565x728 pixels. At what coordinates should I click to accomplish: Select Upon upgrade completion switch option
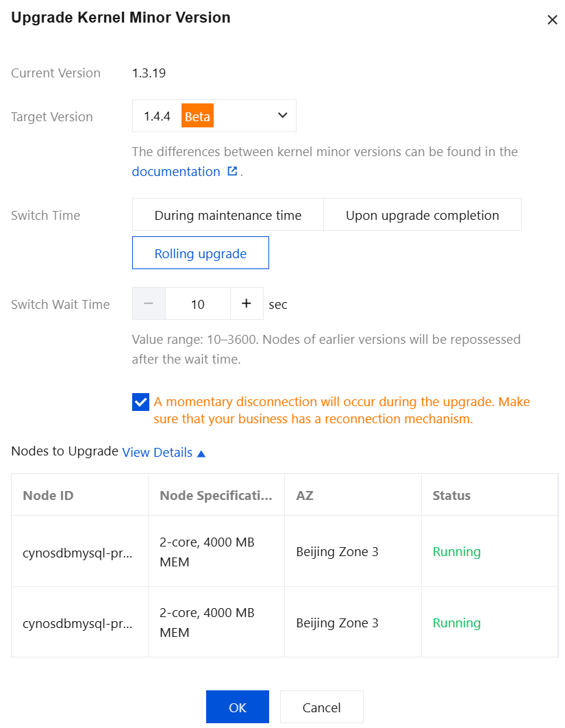(x=422, y=215)
